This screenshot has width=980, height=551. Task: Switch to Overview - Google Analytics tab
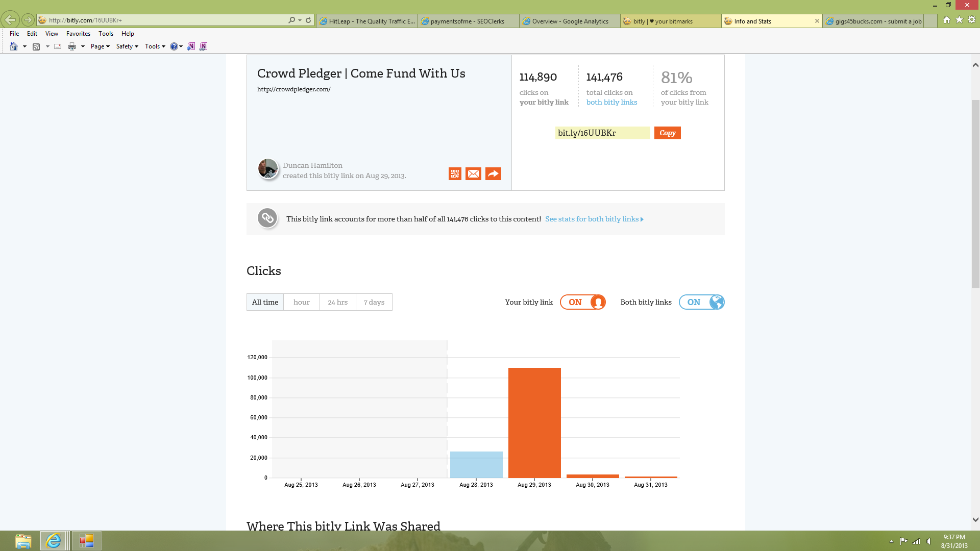[570, 21]
